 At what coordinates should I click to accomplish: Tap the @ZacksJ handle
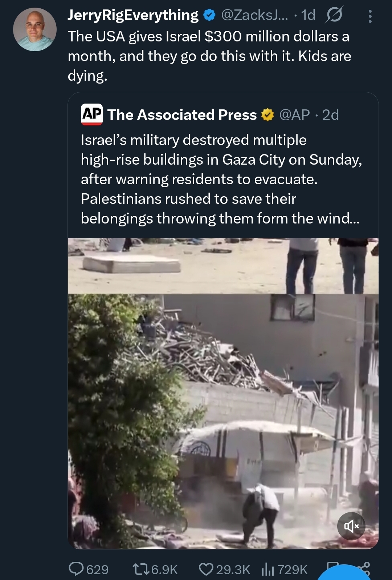coord(254,15)
